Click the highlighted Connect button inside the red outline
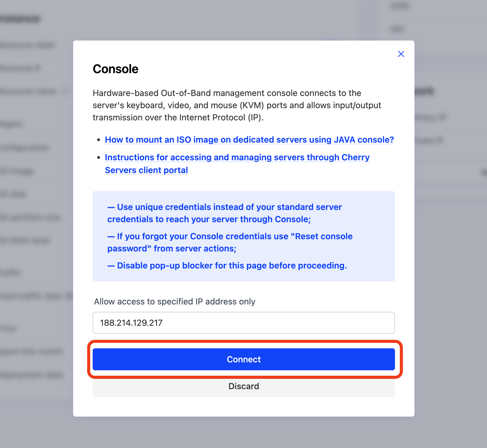 (243, 359)
